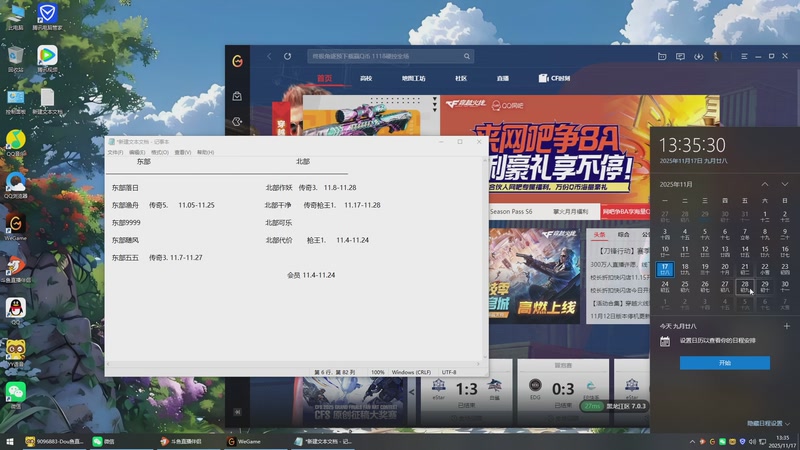
Task: Click the text 11.17-11.28 in Notepad
Action: tap(362, 205)
